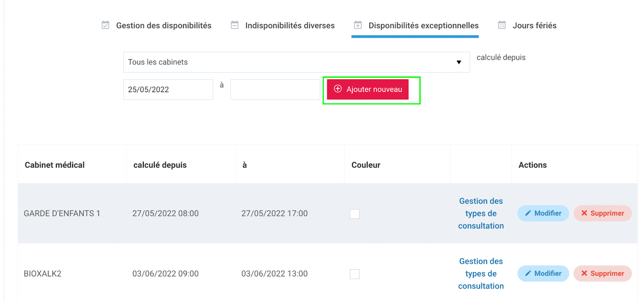Click the plus circle icon in Ajouter nouveau
Screen dimensions: 644x301
(x=338, y=89)
